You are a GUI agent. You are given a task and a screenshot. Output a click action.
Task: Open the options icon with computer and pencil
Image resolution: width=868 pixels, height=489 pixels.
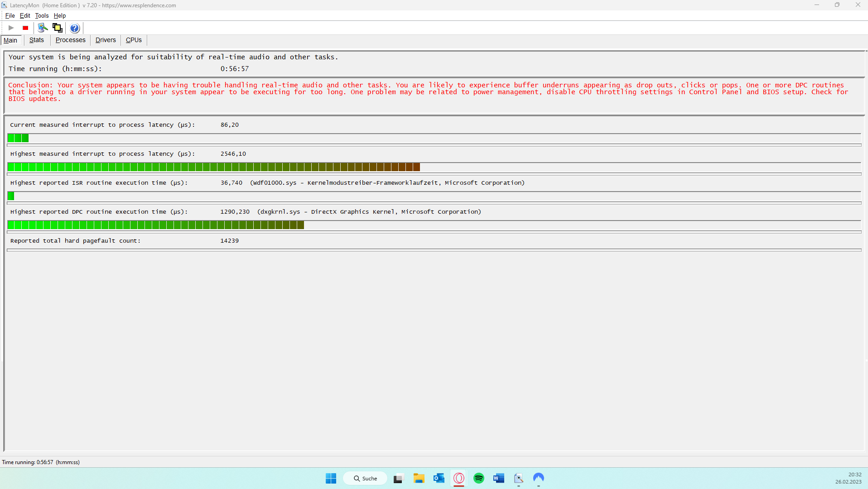point(43,28)
